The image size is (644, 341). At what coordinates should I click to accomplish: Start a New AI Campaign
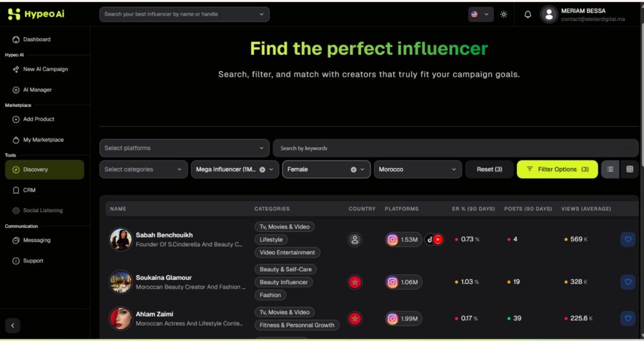click(x=40, y=69)
